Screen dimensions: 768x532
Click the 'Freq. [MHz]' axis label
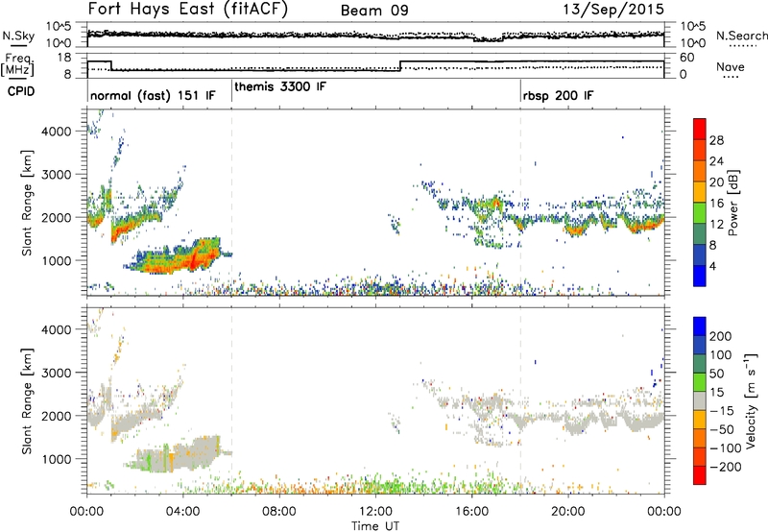pos(18,64)
